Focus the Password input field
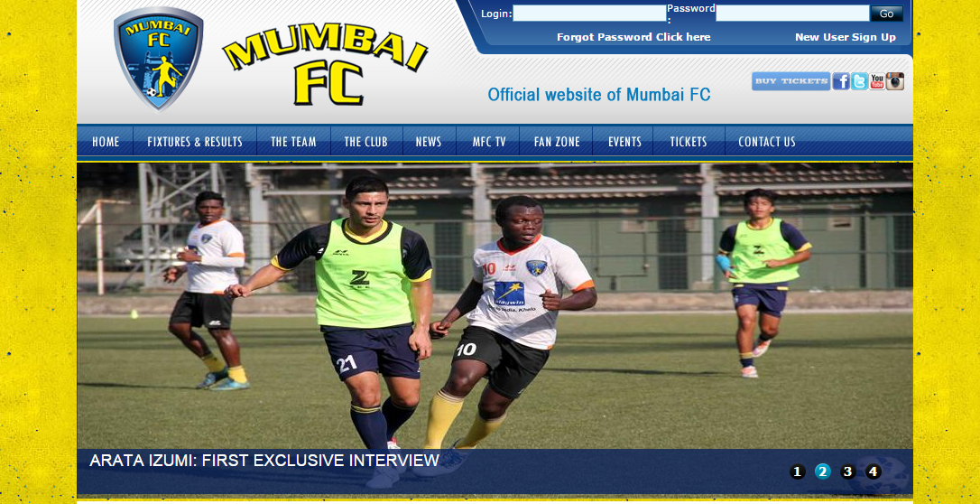This screenshot has width=980, height=504. click(x=792, y=14)
